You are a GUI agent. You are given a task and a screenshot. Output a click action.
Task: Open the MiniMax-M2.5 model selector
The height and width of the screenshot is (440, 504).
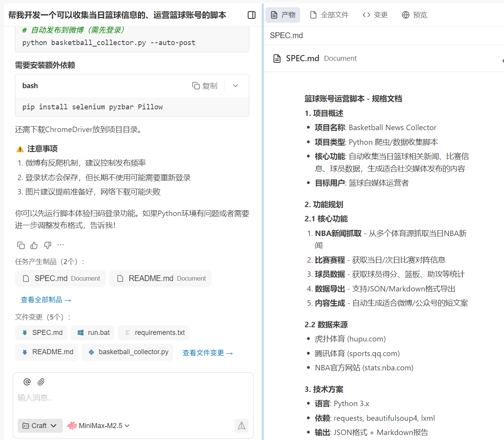[98, 425]
